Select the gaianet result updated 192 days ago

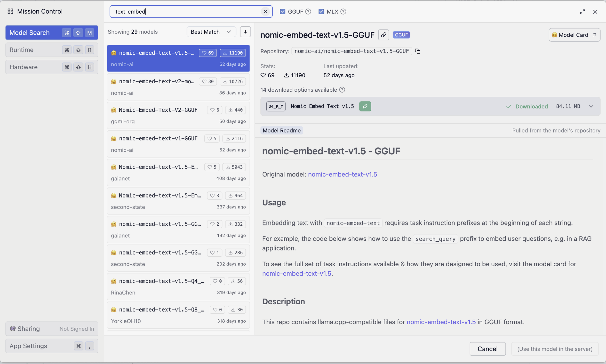click(178, 229)
